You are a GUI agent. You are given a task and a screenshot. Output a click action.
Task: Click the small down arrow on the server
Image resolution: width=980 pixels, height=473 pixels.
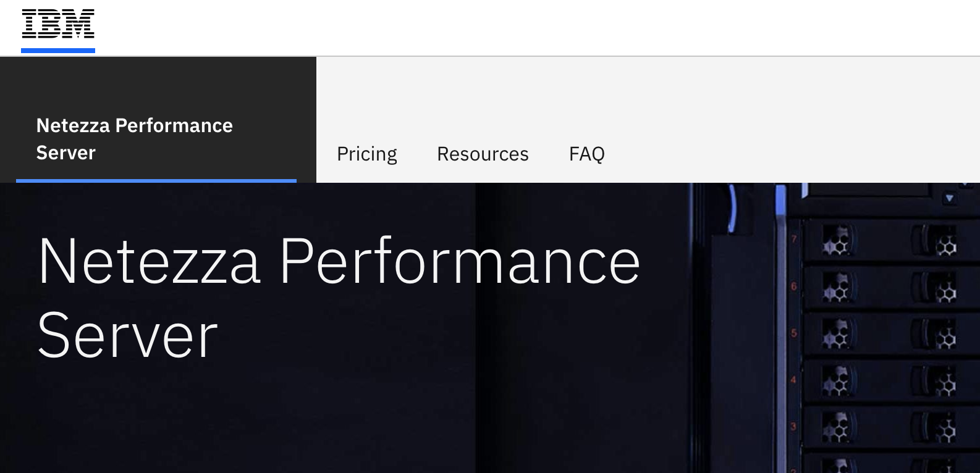(x=949, y=199)
